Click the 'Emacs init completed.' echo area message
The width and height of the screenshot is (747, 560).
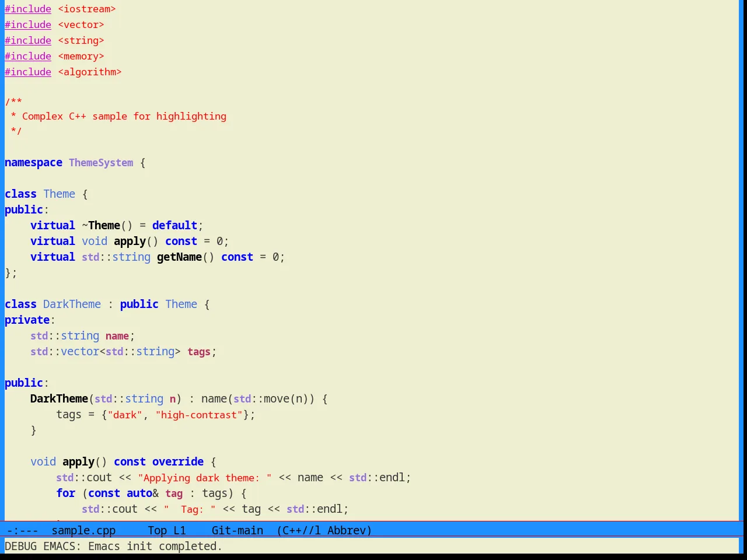tap(155, 546)
